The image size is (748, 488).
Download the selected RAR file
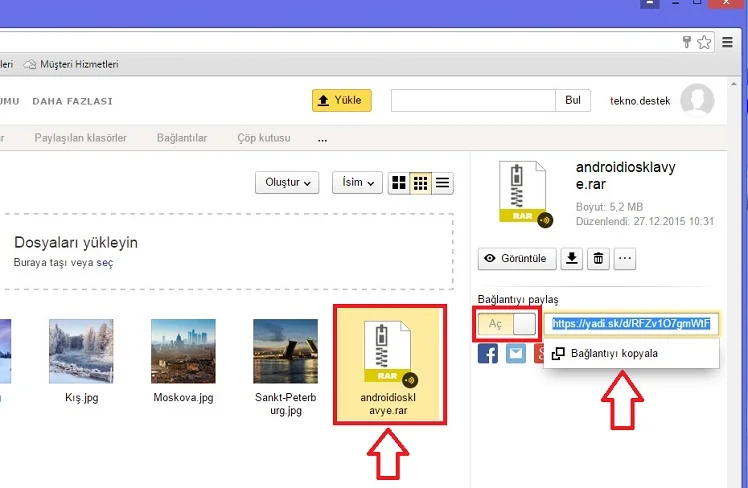[571, 259]
